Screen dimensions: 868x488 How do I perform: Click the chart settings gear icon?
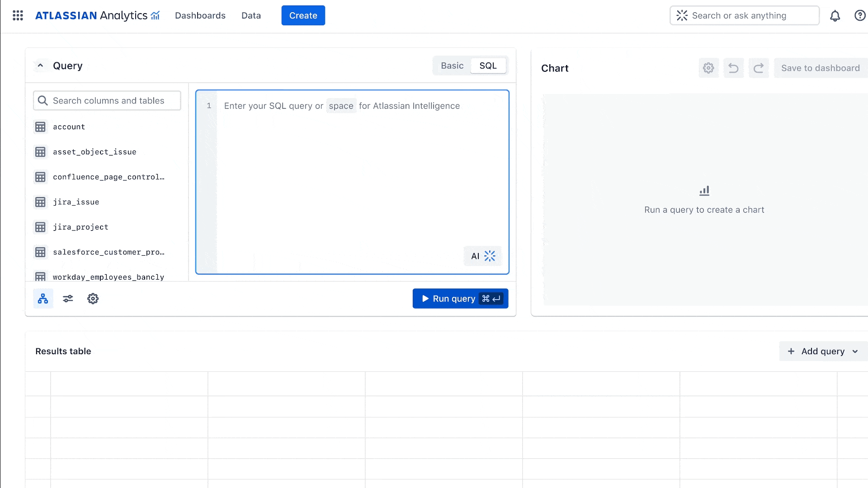point(708,68)
